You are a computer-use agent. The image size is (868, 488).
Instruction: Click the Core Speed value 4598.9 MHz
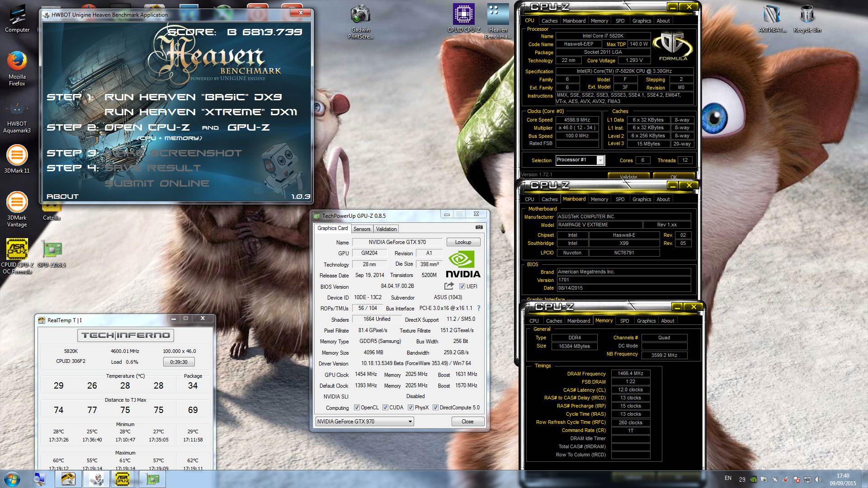click(577, 120)
